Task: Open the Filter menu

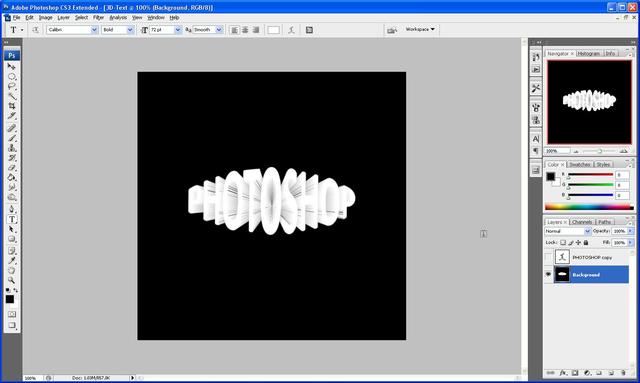Action: (x=98, y=18)
